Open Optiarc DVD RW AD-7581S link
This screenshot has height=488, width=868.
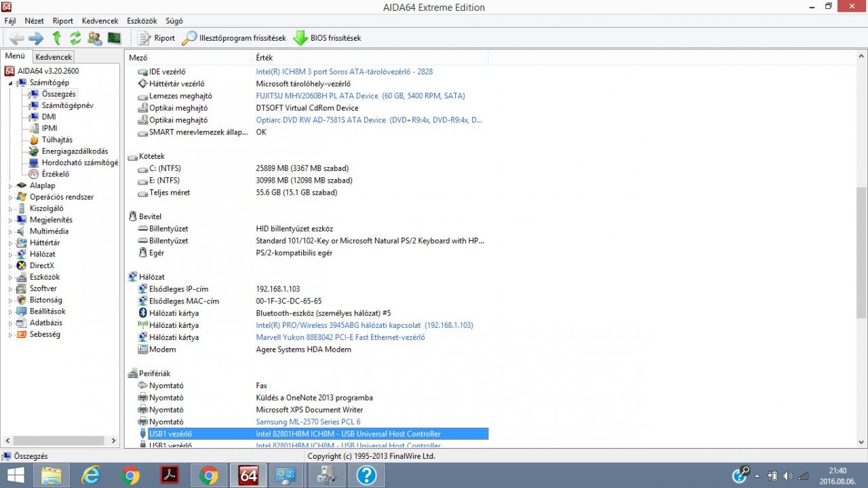tap(370, 120)
